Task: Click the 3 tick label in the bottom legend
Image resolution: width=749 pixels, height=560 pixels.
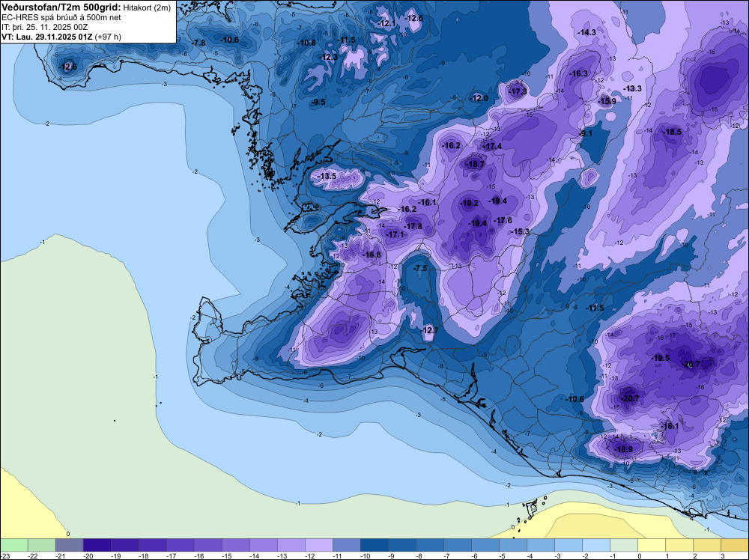Action: pos(722,556)
